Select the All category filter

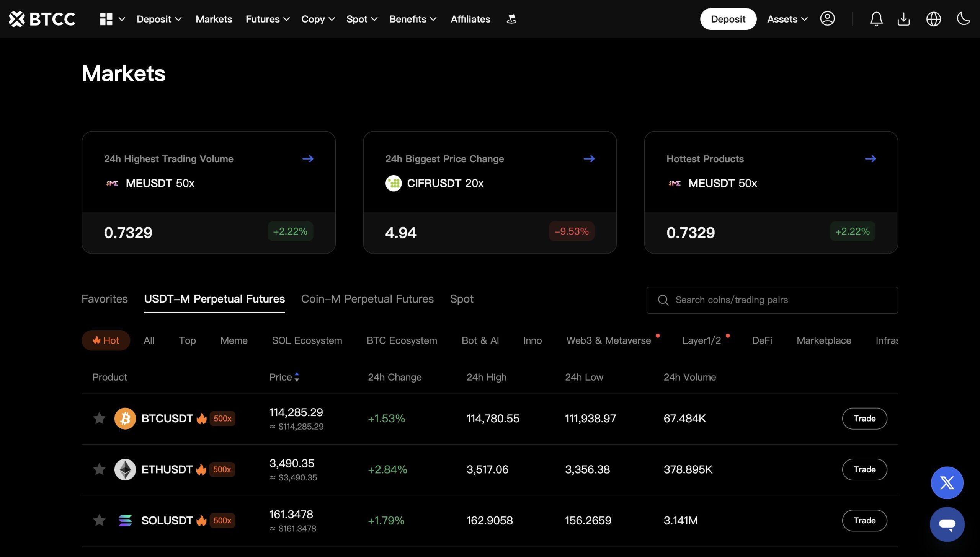[149, 340]
